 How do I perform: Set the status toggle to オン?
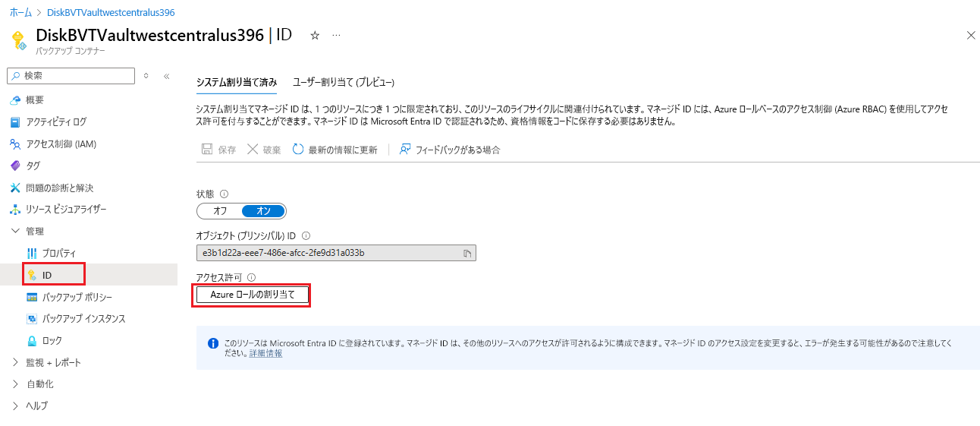pos(263,211)
